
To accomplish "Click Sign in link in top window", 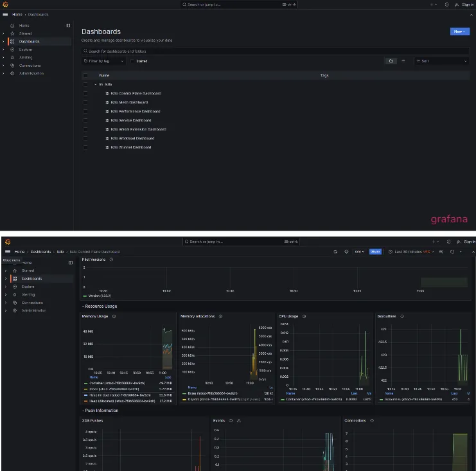I will (x=468, y=4).
